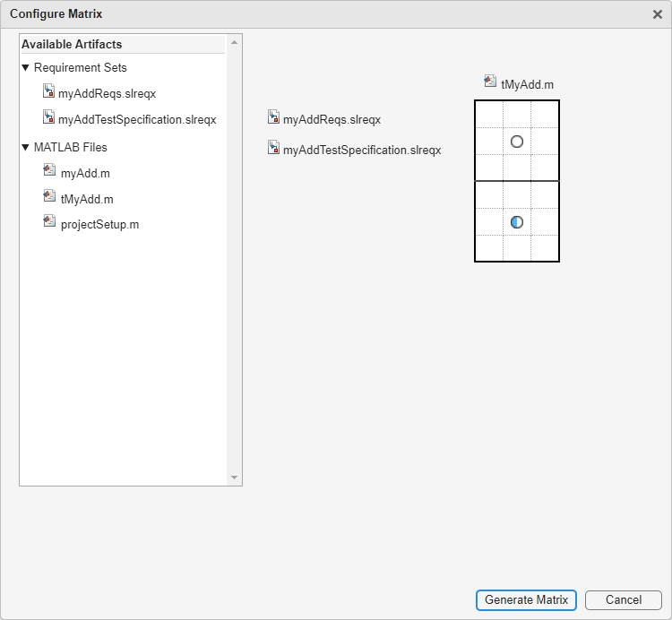This screenshot has width=672, height=620.
Task: Click the myAddReqs.slreqx icon in the matrix rows
Action: 273,116
